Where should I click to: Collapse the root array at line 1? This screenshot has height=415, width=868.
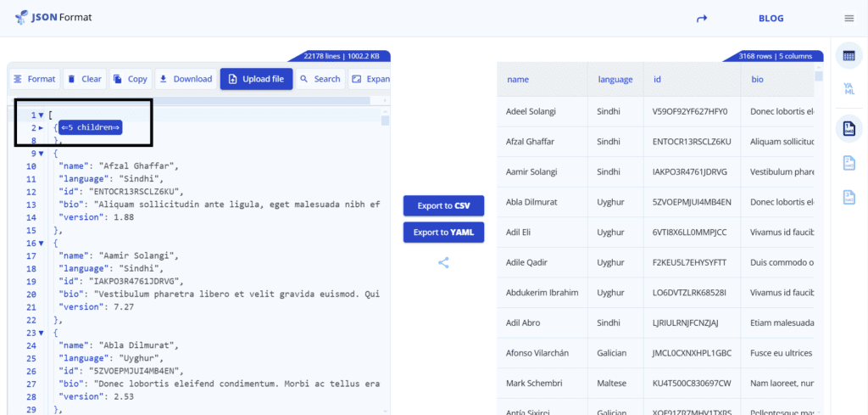(42, 115)
